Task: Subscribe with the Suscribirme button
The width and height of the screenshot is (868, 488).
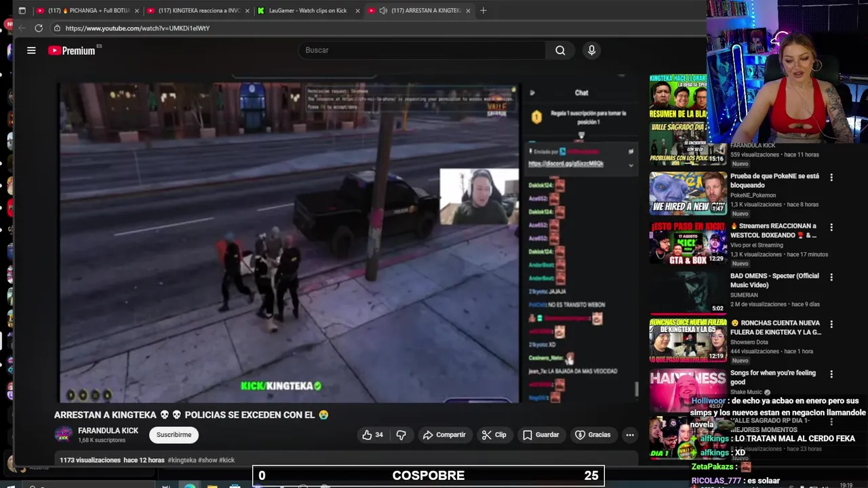Action: click(x=174, y=435)
